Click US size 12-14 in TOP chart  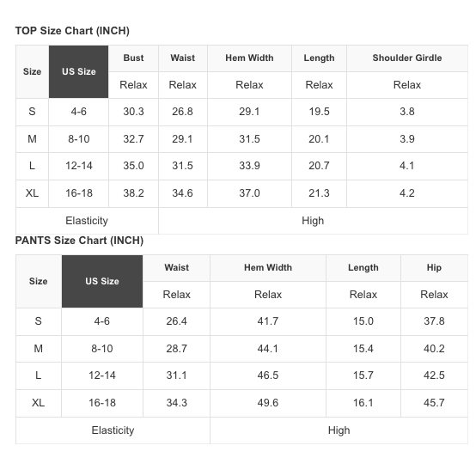pos(79,166)
